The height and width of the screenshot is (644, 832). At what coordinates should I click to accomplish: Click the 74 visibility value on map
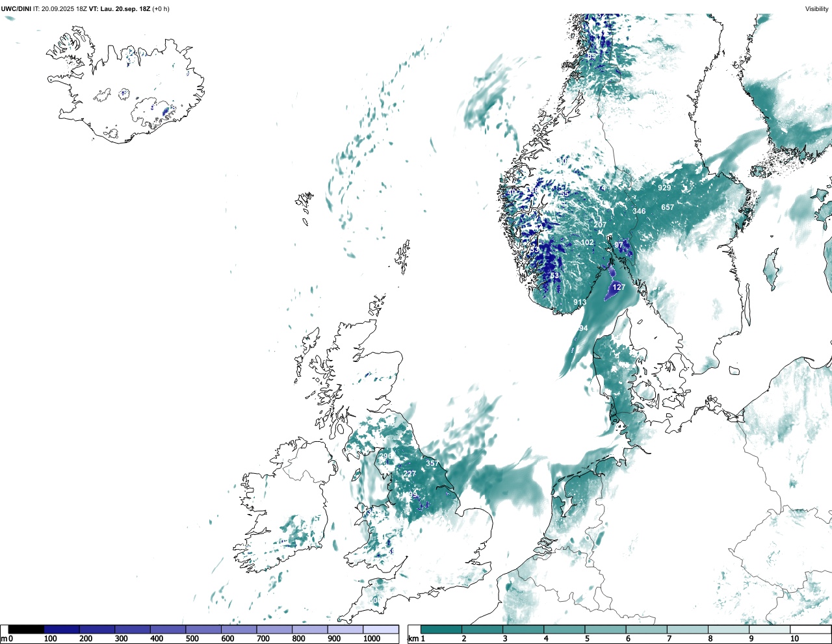[x=602, y=188]
